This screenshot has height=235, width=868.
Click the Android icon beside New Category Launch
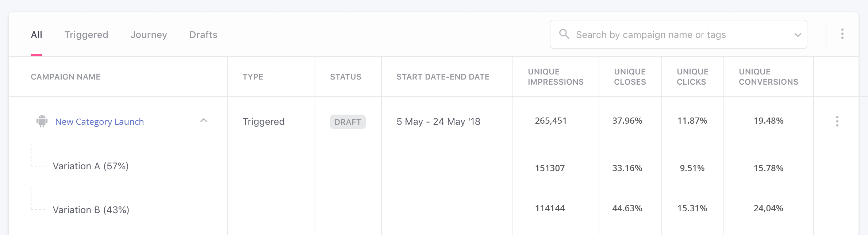click(42, 121)
